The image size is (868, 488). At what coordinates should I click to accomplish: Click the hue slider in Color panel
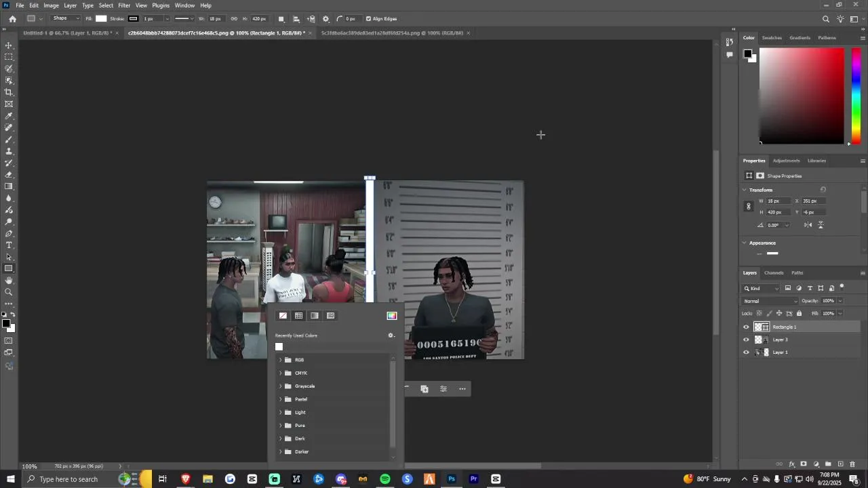[856, 95]
